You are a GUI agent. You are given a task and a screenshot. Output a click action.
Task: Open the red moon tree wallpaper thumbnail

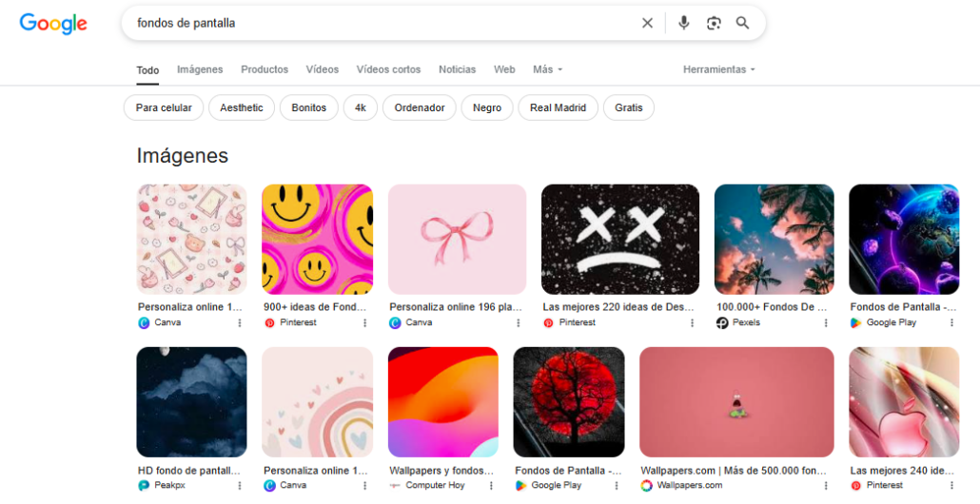point(569,401)
